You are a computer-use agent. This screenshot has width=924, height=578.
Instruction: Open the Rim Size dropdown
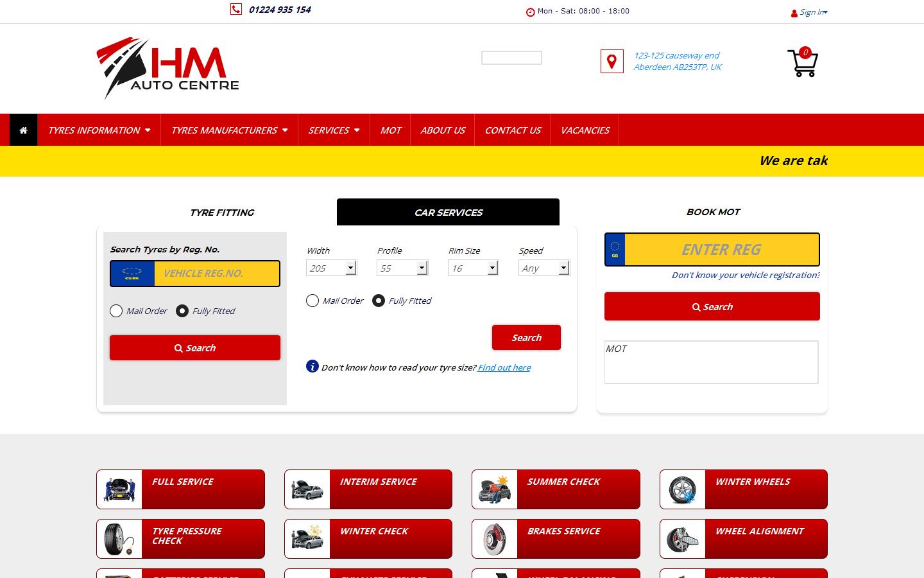pyautogui.click(x=473, y=268)
